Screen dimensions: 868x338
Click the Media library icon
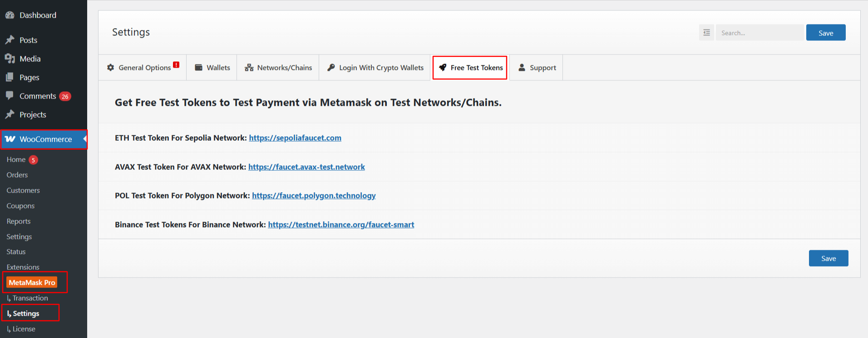[x=10, y=59]
